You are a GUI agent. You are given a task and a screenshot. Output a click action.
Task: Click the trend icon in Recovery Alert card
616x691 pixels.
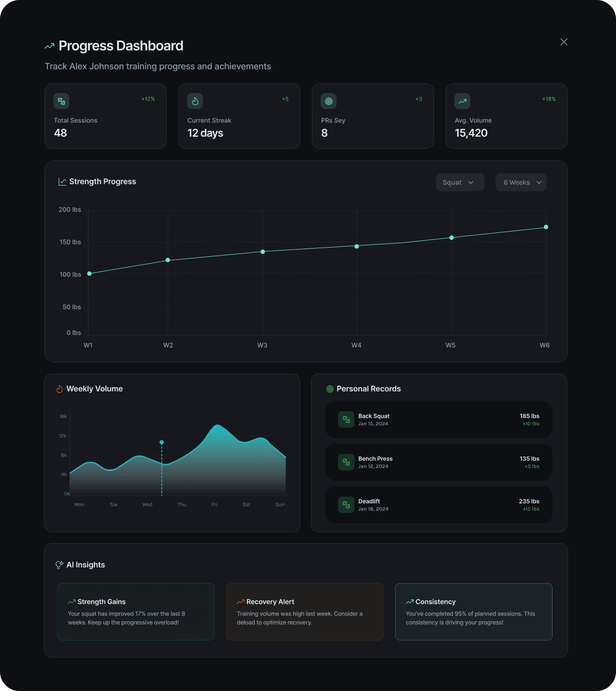[241, 602]
